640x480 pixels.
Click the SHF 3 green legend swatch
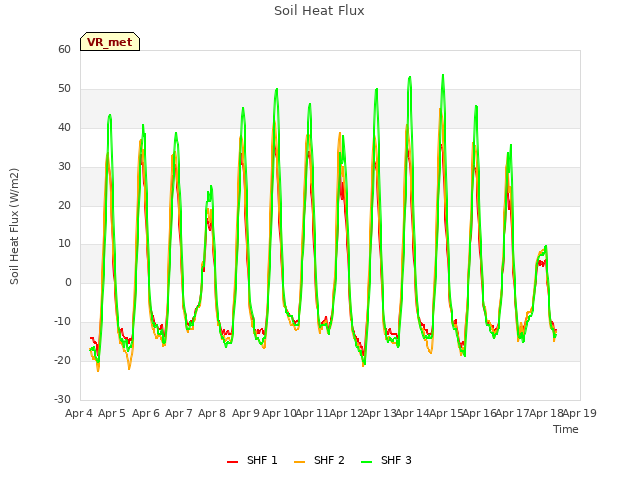coord(367,462)
